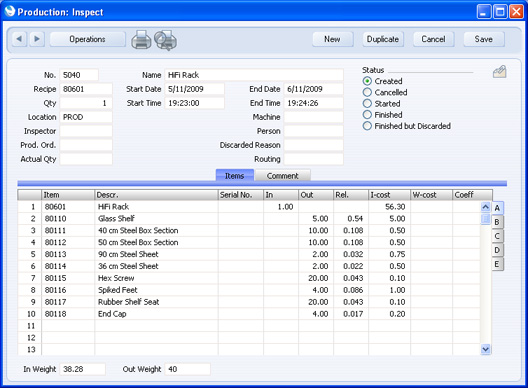The height and width of the screenshot is (388, 528).
Task: Open print preview icon
Action: [165, 40]
